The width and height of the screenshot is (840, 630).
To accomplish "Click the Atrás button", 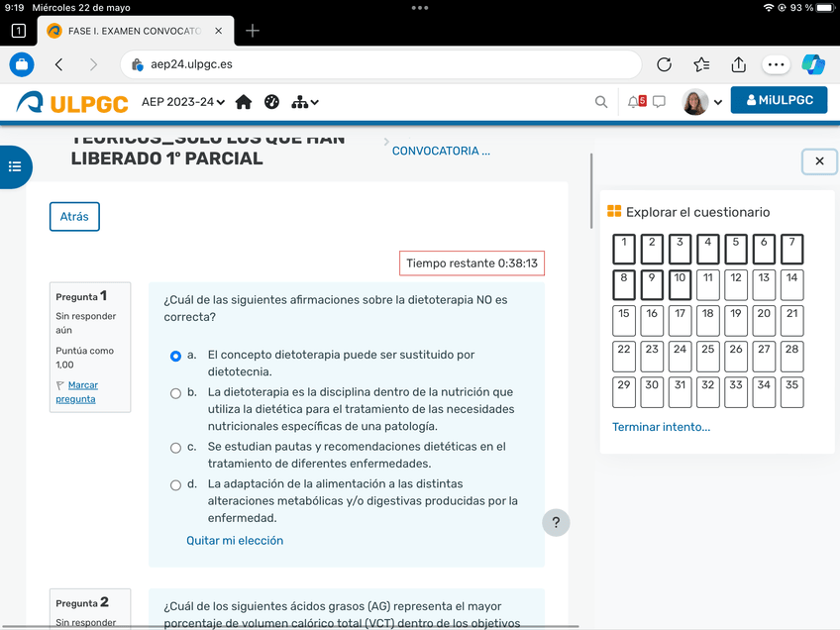I will tap(74, 216).
